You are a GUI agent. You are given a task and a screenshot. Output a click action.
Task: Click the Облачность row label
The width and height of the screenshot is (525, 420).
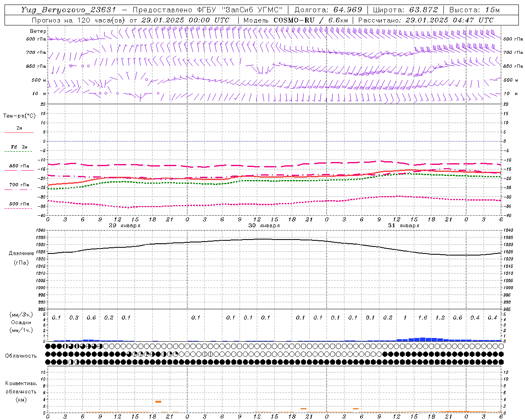(21, 356)
